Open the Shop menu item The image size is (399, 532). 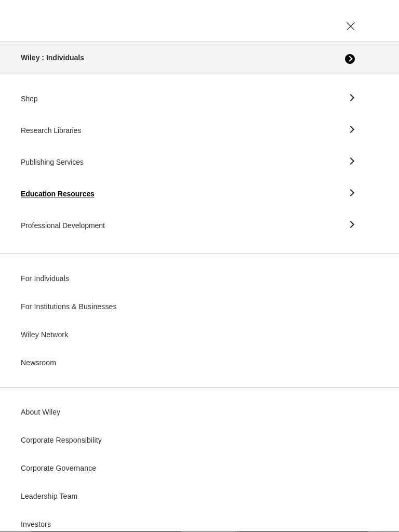(29, 99)
